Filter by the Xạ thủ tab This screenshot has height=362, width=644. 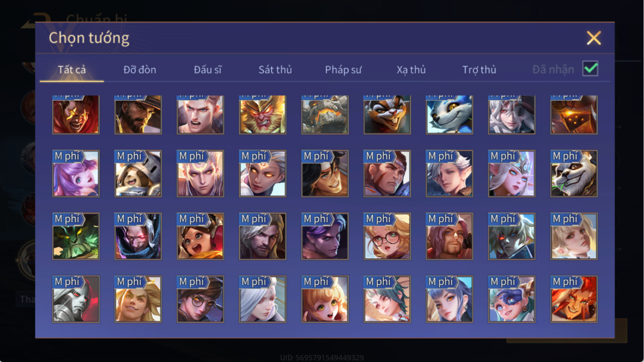click(x=411, y=70)
